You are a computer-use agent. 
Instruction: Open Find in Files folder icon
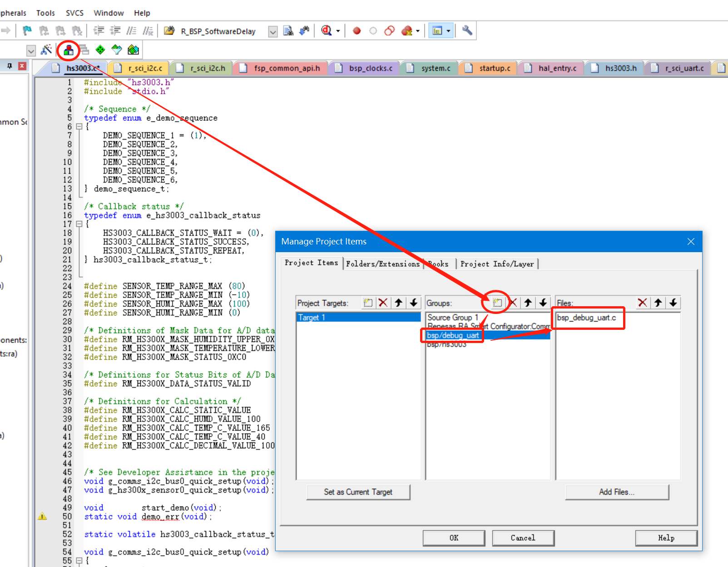point(169,30)
